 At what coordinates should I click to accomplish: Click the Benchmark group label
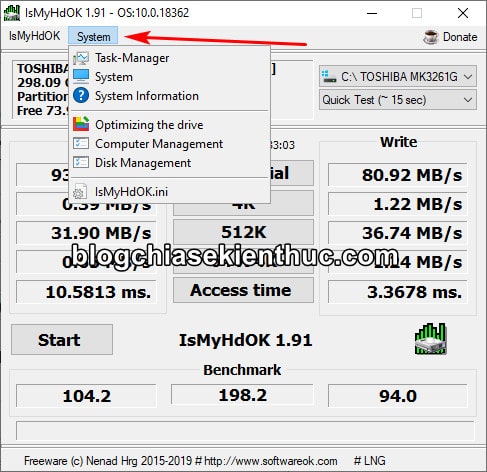tap(242, 370)
